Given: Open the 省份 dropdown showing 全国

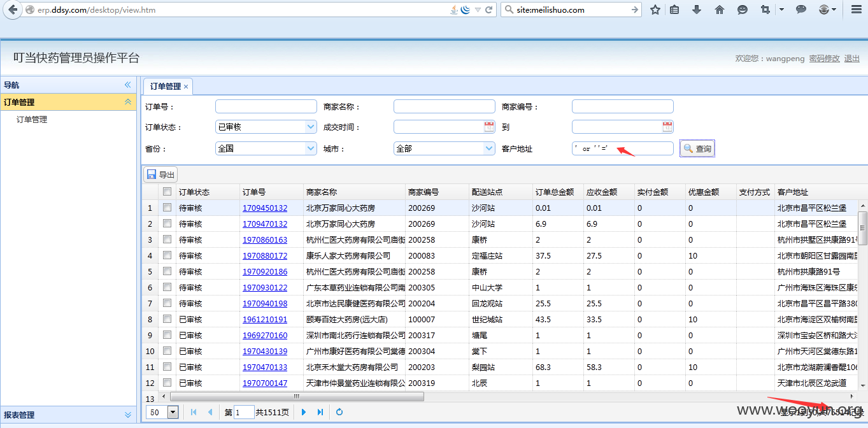Looking at the screenshot, I should click(x=311, y=148).
